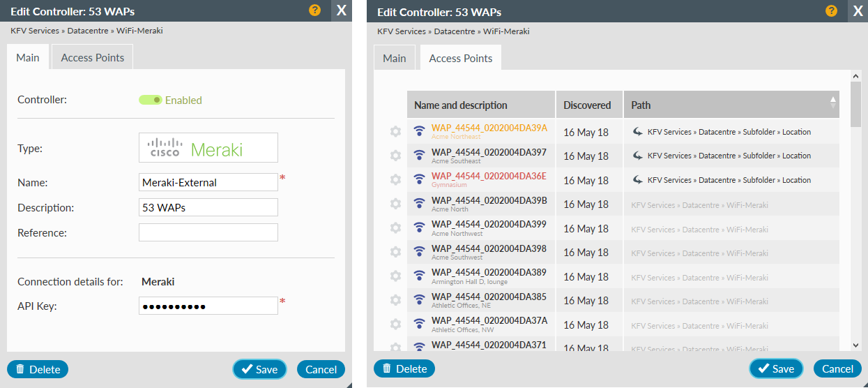Close the right Edit Controller dialog
The image size is (868, 388).
coord(858,10)
